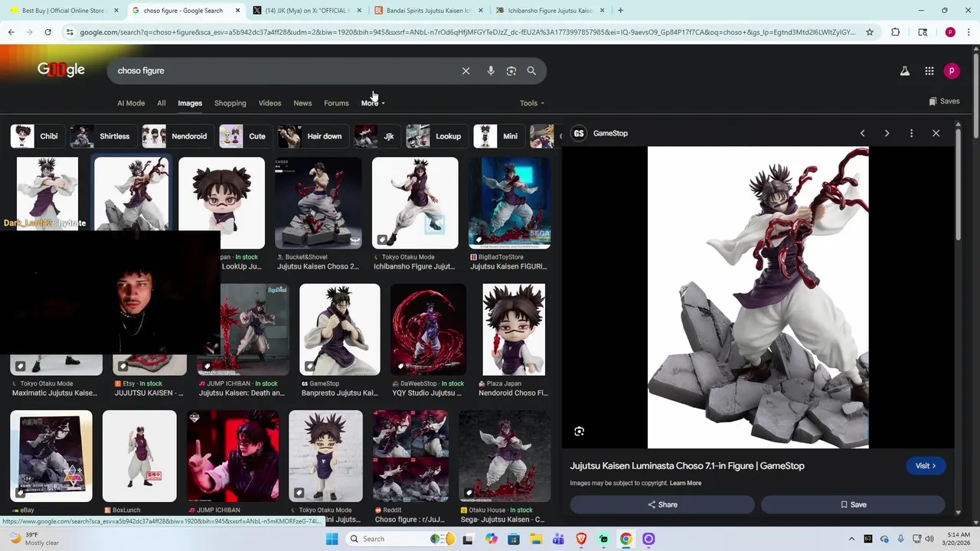Screen dimensions: 980x551
Task: Switch to Best Buy browser tab
Action: pyautogui.click(x=63, y=11)
